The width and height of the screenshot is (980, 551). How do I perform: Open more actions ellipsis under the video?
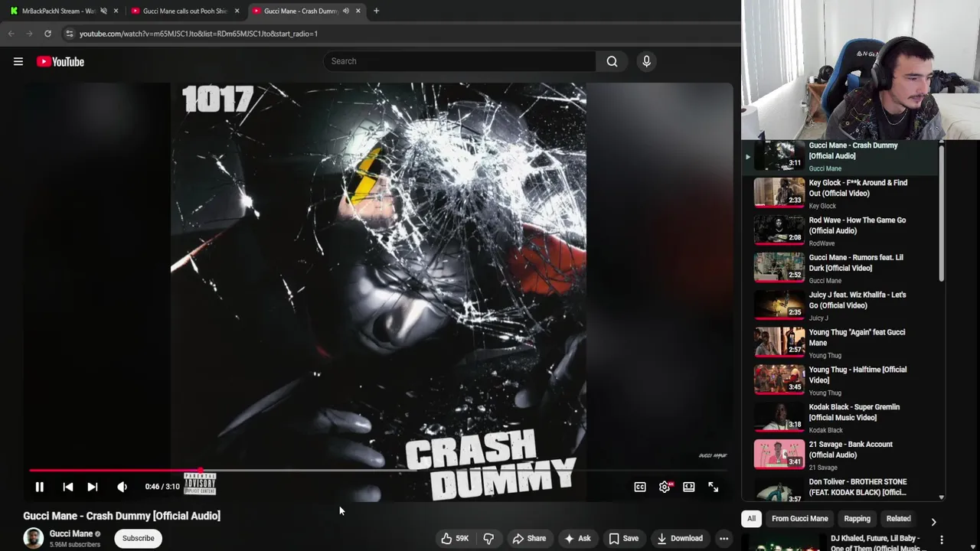pyautogui.click(x=724, y=538)
